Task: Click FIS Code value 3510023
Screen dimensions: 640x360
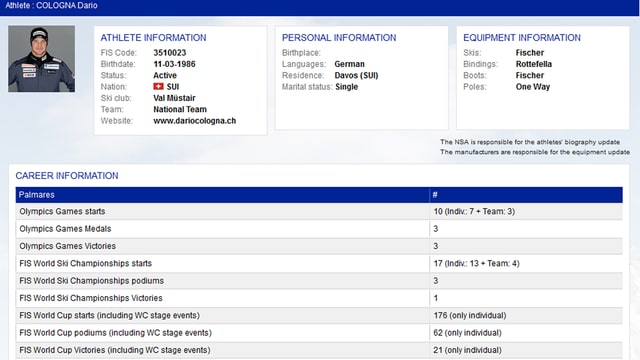Action: [x=170, y=53]
